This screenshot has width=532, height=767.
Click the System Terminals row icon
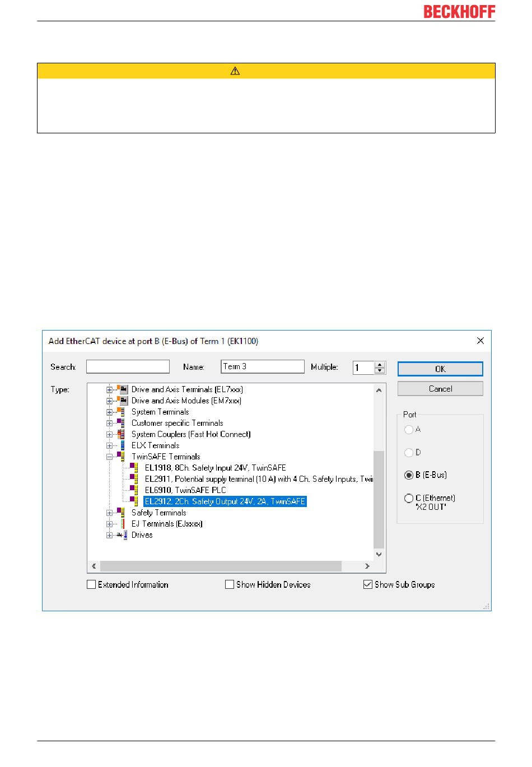click(x=121, y=412)
